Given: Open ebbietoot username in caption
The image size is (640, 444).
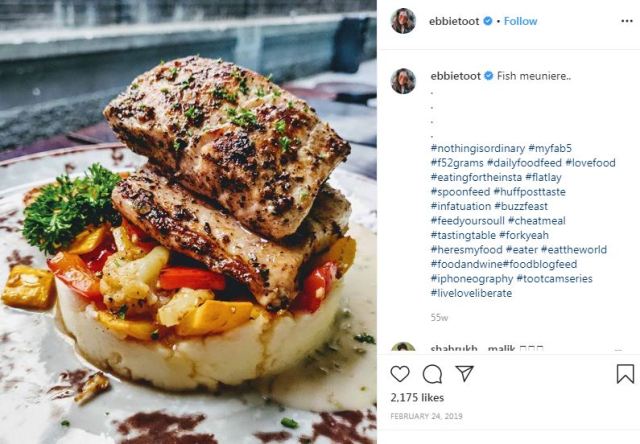Looking at the screenshot, I should 455,76.
